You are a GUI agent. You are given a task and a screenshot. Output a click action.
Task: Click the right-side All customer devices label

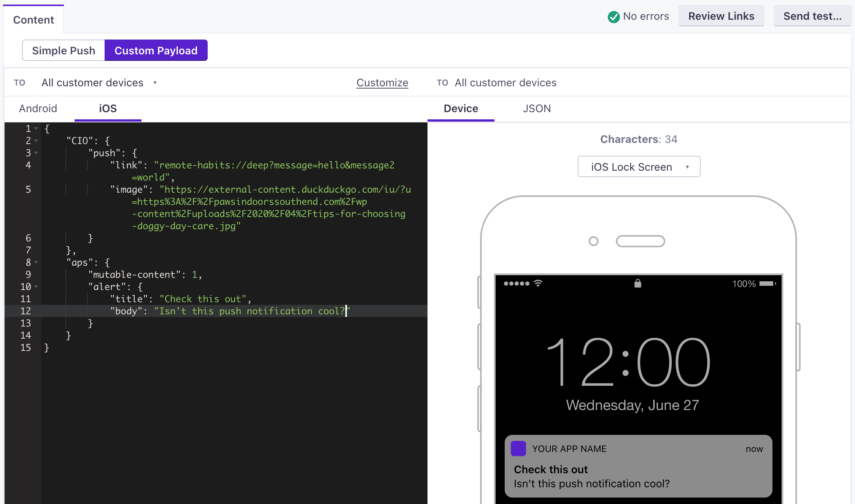coord(505,82)
